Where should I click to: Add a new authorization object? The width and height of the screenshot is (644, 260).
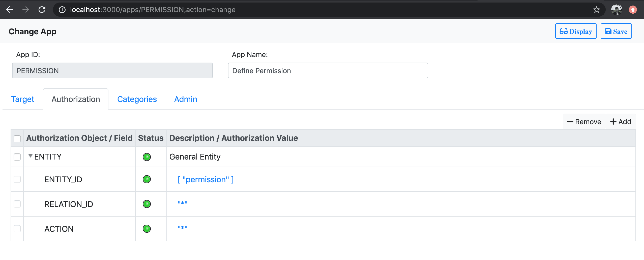(x=621, y=122)
